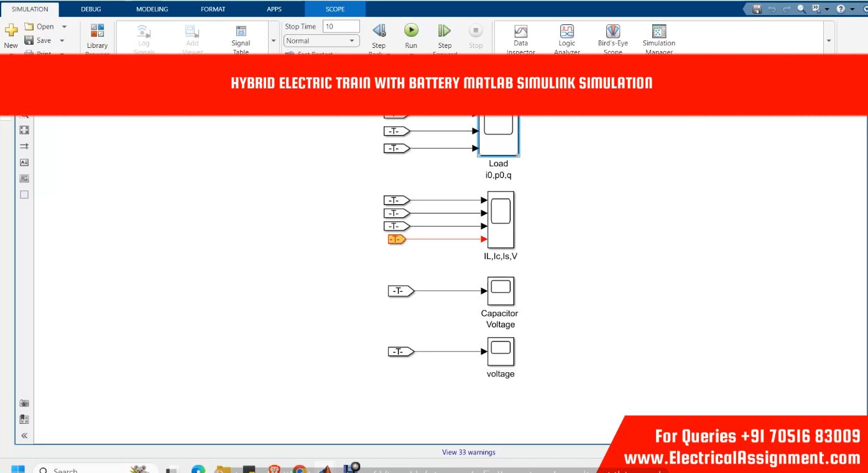868x473 pixels.
Task: Click the Step Forward button
Action: tap(445, 31)
